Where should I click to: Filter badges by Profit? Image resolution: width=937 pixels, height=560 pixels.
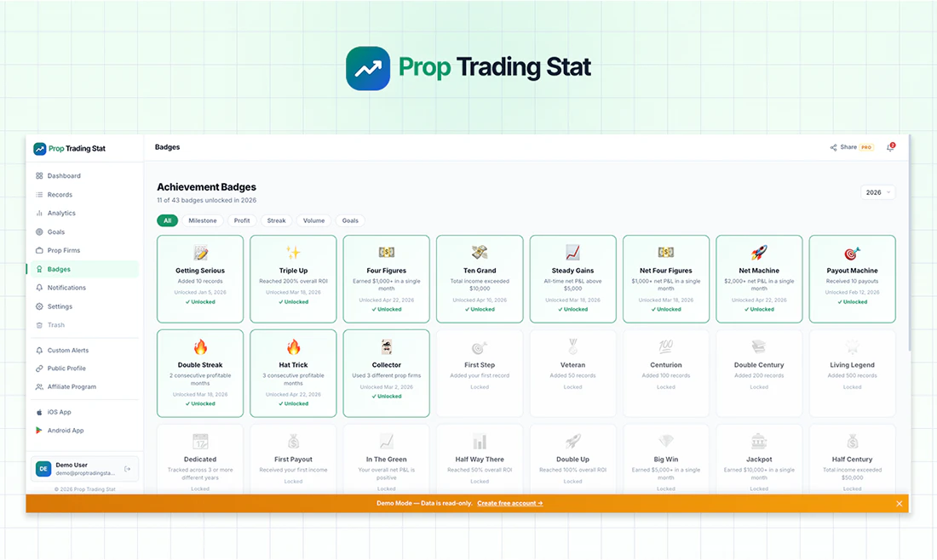pos(242,221)
